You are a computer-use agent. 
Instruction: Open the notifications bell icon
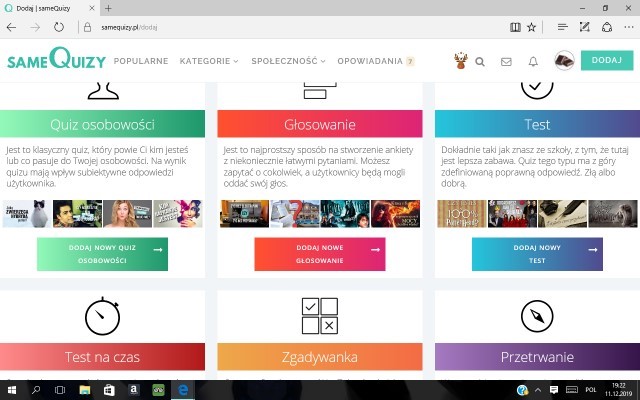coord(533,61)
